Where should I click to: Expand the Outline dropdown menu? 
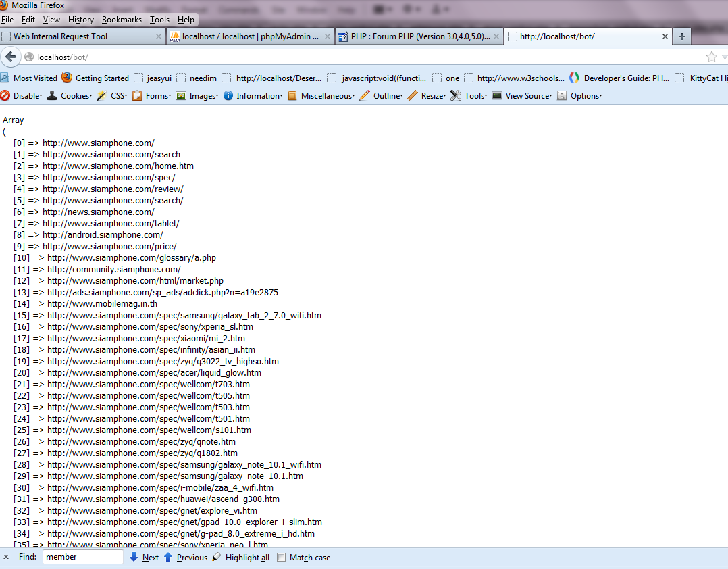401,96
